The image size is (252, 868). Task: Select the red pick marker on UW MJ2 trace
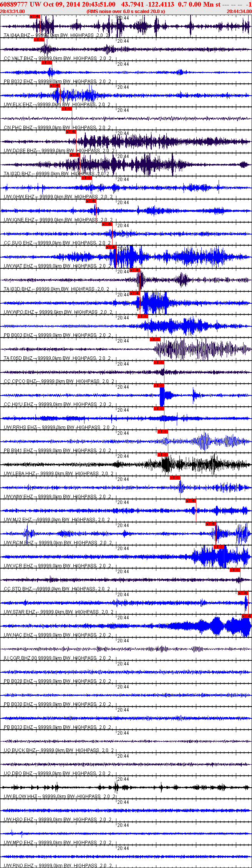(x=191, y=501)
